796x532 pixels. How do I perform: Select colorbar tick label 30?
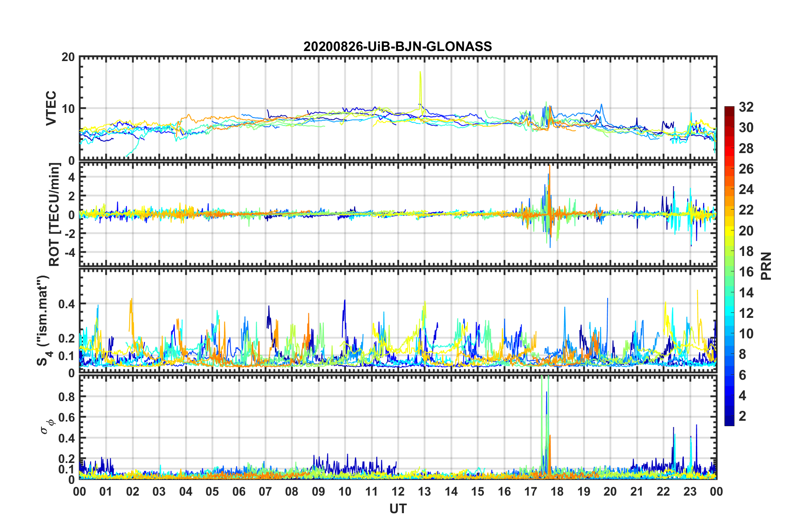[x=746, y=128]
